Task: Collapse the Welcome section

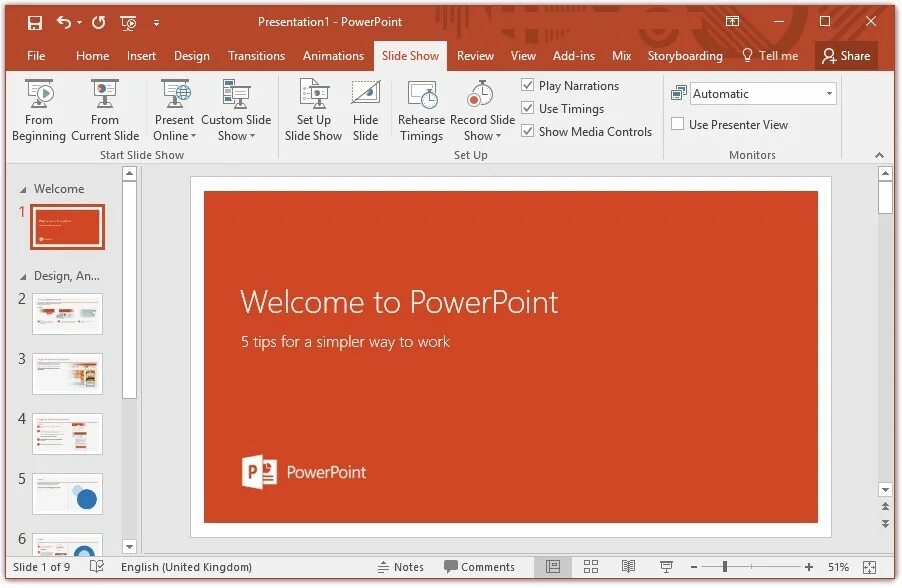Action: pos(23,190)
